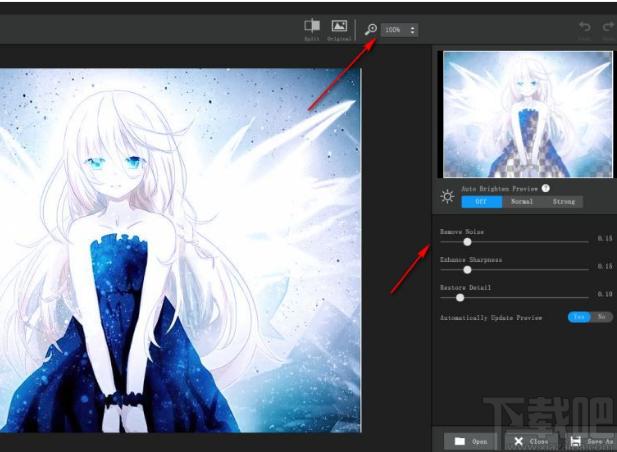The image size is (617, 452).
Task: Open Auto Brighten Preview help icon
Action: click(545, 188)
